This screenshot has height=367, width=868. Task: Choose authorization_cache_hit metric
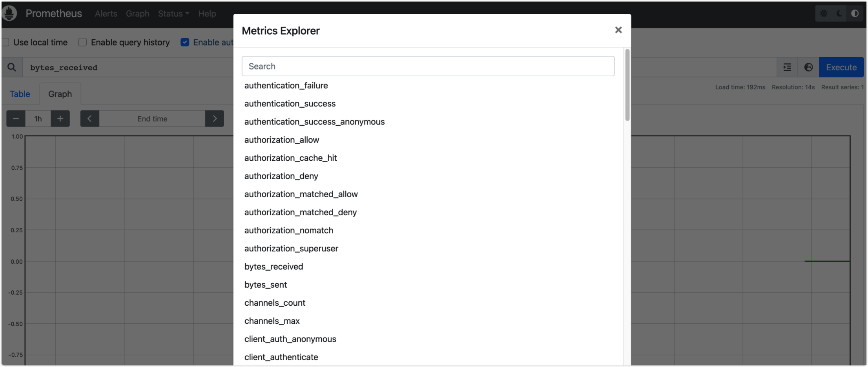point(291,158)
